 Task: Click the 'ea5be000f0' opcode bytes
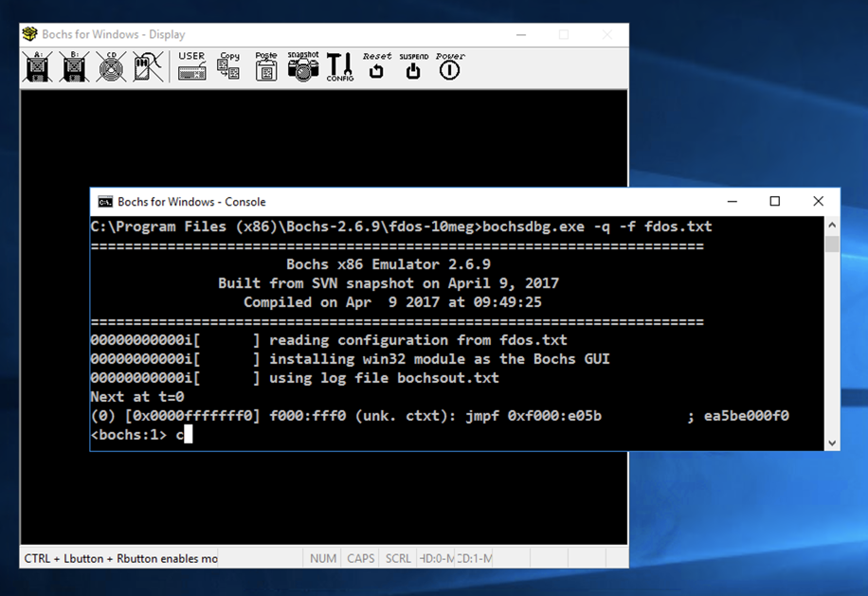click(746, 416)
